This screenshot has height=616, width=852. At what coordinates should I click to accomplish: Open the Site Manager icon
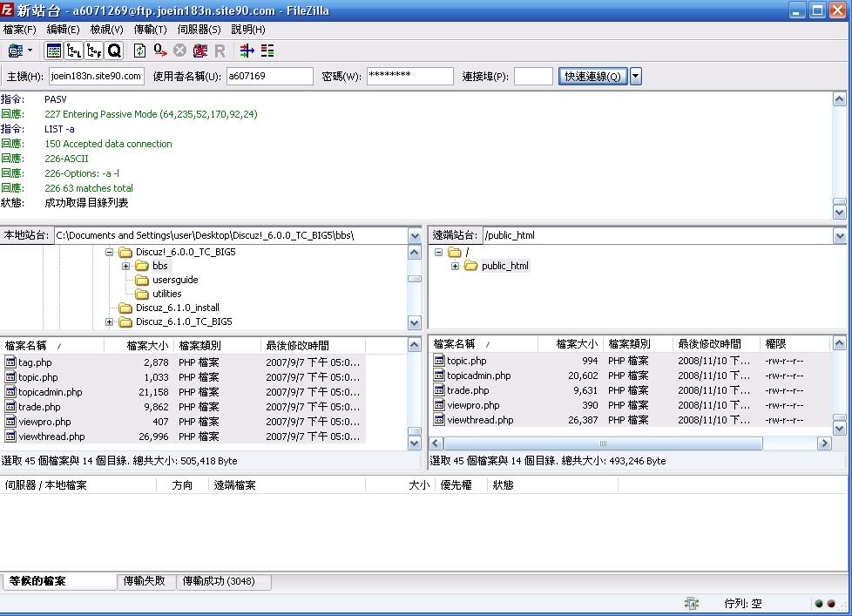click(15, 51)
